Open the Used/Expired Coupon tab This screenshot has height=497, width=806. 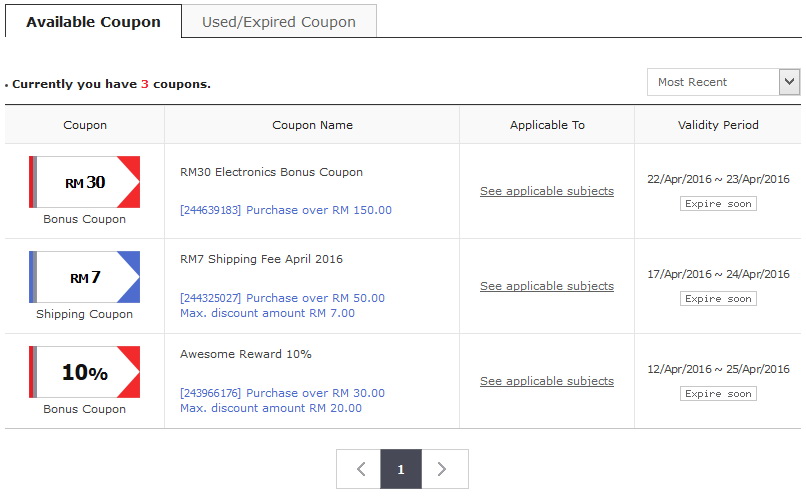coord(279,22)
